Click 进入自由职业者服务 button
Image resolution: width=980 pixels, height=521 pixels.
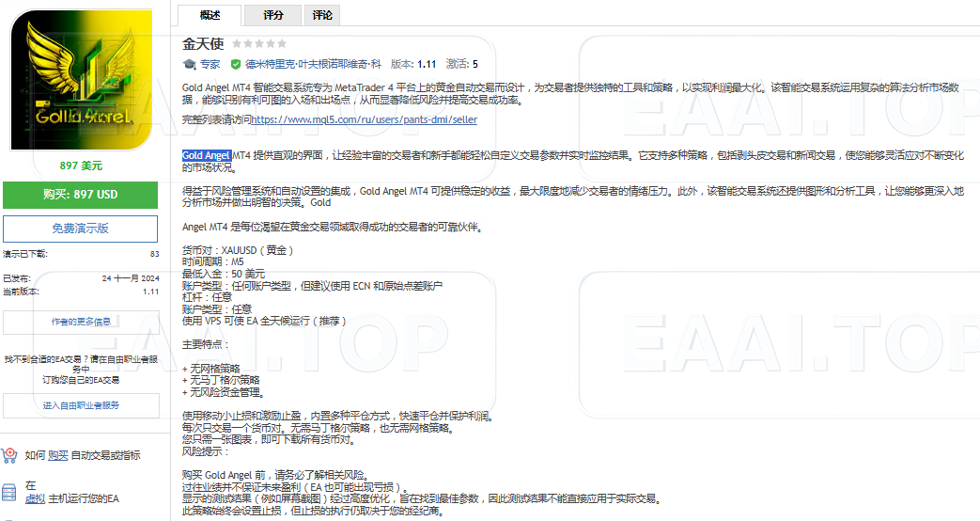tap(81, 405)
